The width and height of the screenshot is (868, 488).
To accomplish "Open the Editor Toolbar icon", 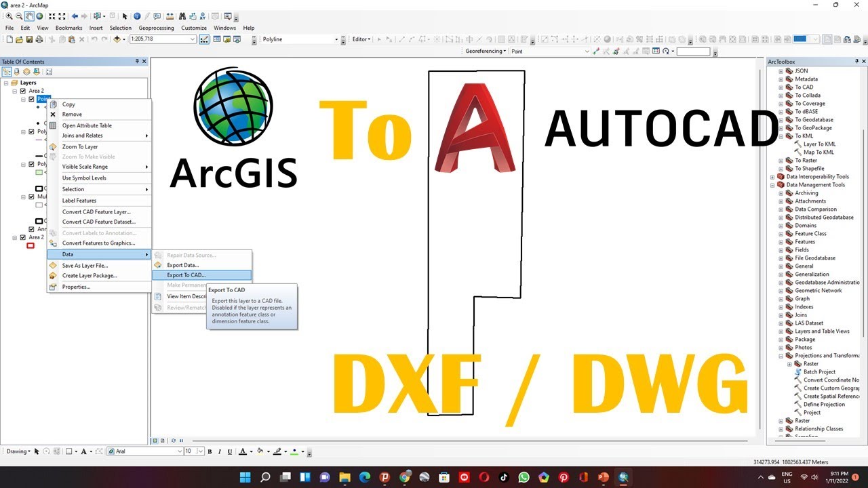I will coord(203,39).
